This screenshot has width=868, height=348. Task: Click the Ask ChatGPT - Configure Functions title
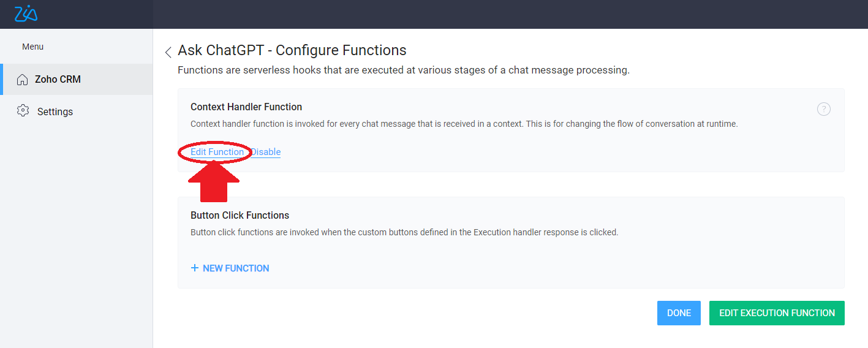(292, 50)
